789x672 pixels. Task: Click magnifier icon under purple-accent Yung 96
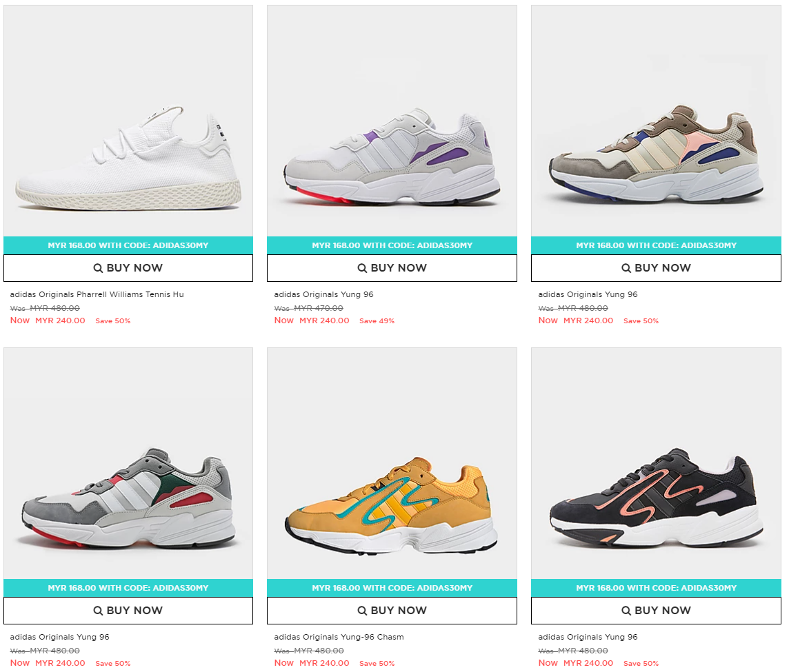coord(362,268)
